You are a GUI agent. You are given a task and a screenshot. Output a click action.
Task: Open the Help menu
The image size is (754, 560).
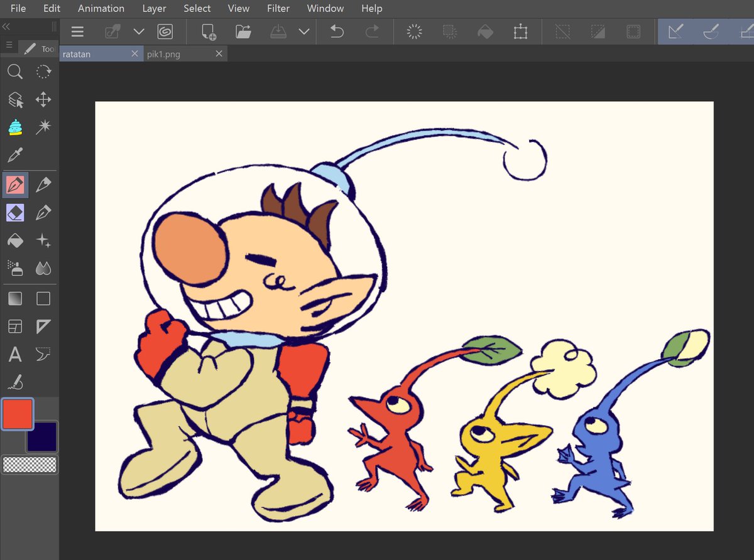point(372,8)
